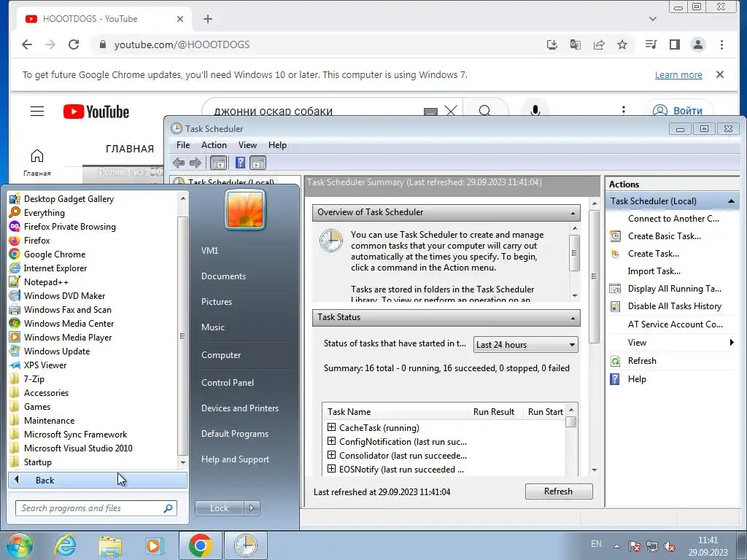Open XPS Viewer from Start menu
The image size is (747, 560).
click(44, 365)
